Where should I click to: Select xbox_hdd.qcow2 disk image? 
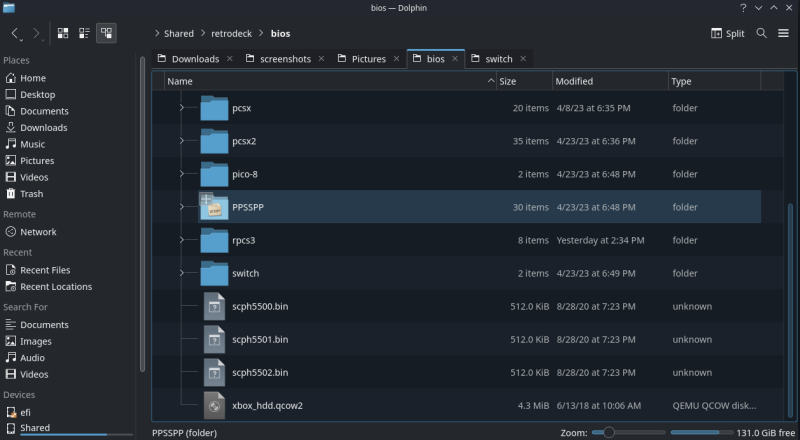267,406
